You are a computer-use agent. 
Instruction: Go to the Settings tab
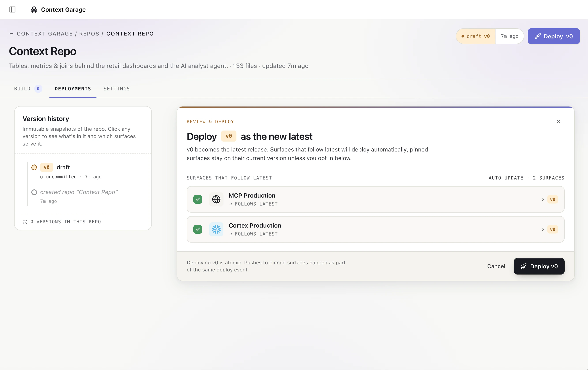pyautogui.click(x=117, y=89)
